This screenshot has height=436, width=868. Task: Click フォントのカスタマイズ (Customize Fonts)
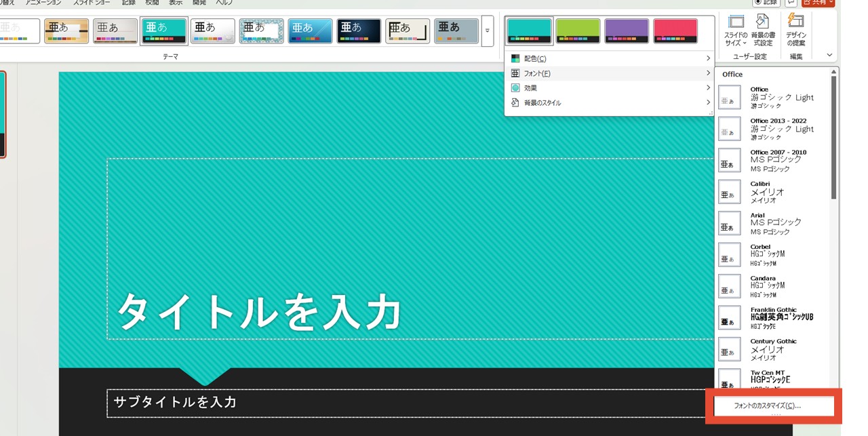tap(767, 405)
